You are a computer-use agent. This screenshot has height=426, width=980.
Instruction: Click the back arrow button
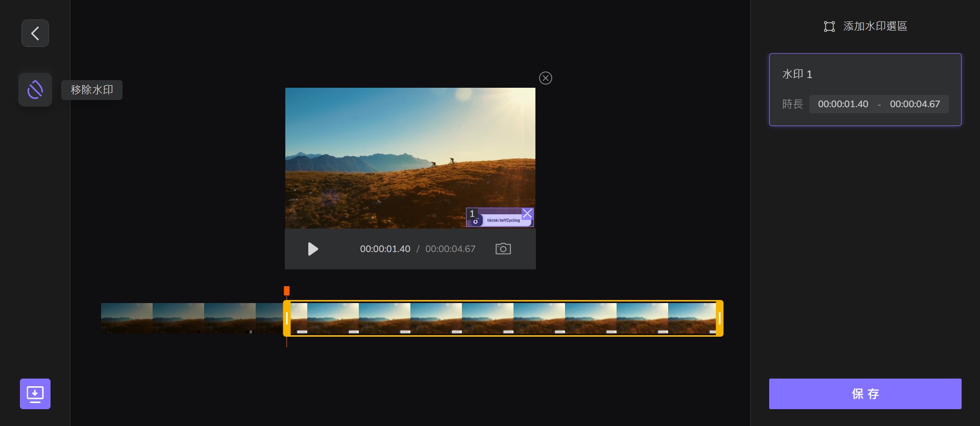tap(35, 33)
